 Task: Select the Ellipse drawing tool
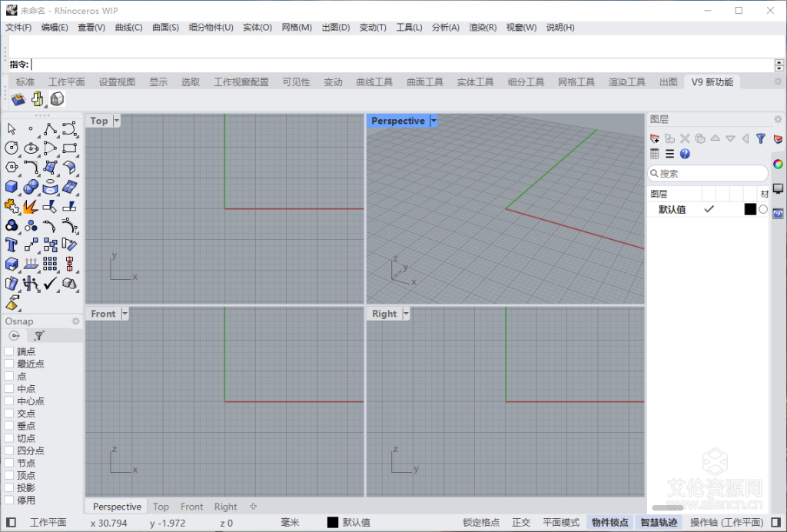tap(31, 148)
